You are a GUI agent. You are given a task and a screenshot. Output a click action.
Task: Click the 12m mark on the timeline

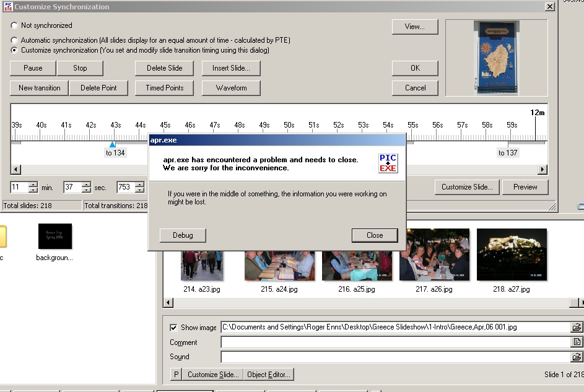(x=537, y=113)
